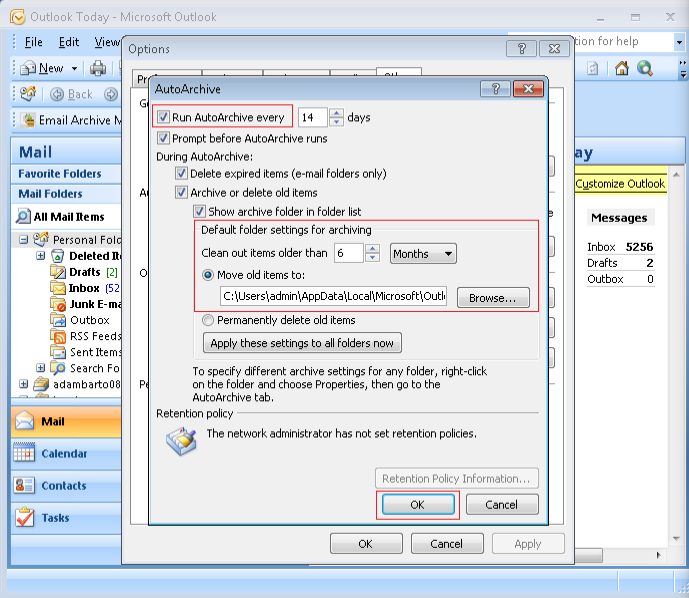
Task: Click the Outlook Today vertical scrollbar down arrow
Action: 676,538
